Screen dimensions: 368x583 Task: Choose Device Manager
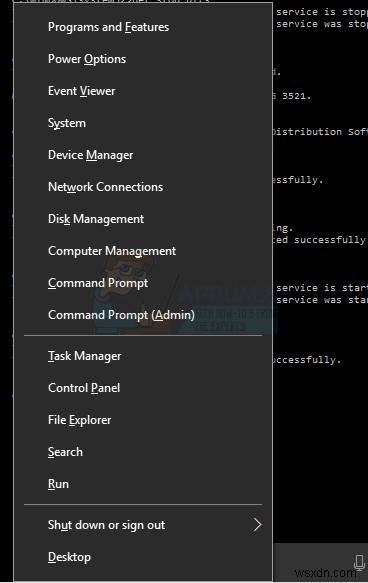(x=143, y=155)
